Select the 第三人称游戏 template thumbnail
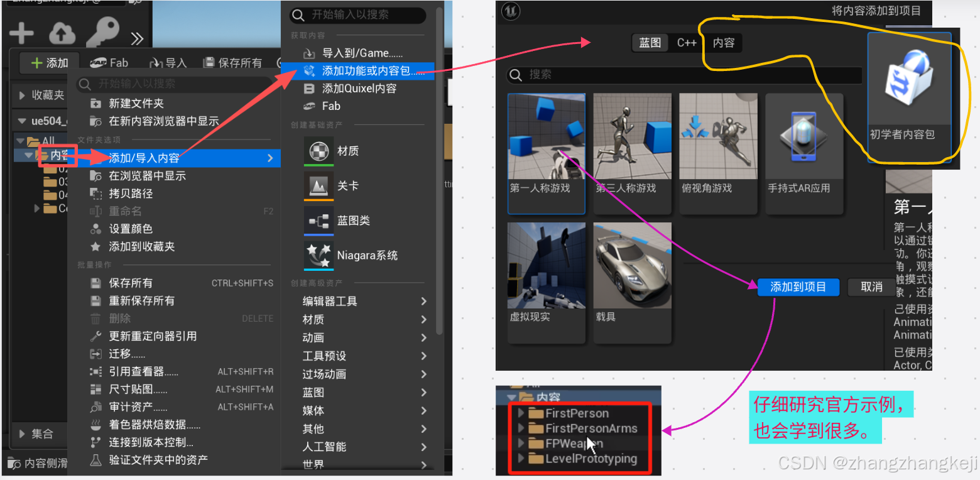Viewport: 980px width, 480px height. (632, 135)
